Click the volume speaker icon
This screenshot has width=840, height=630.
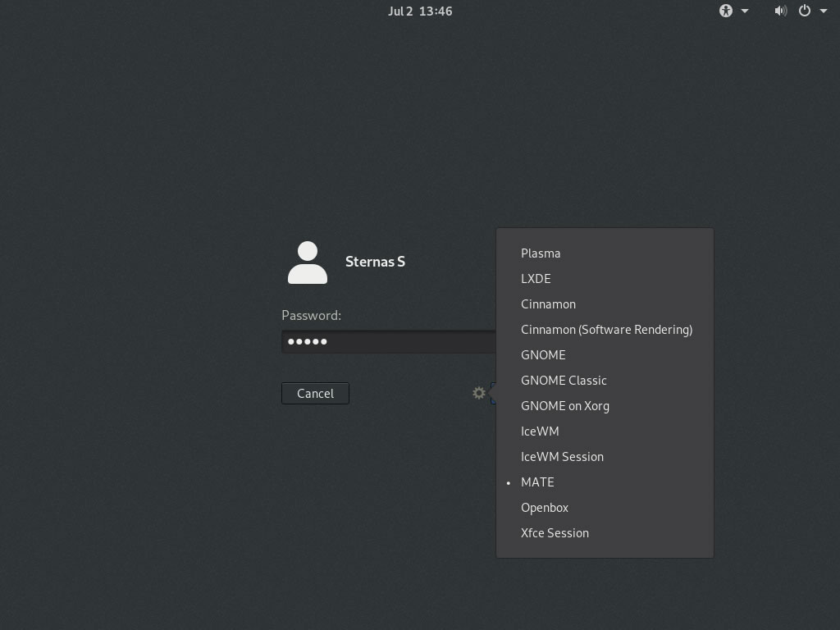[x=781, y=11]
